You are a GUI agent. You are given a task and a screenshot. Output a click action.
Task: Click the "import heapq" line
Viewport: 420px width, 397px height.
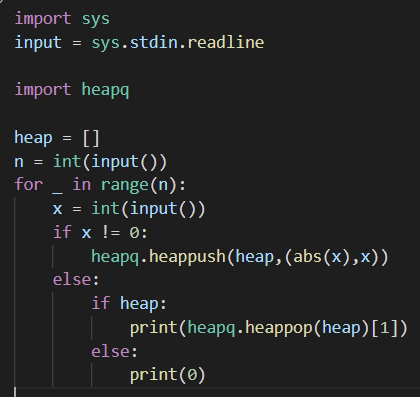pos(72,90)
